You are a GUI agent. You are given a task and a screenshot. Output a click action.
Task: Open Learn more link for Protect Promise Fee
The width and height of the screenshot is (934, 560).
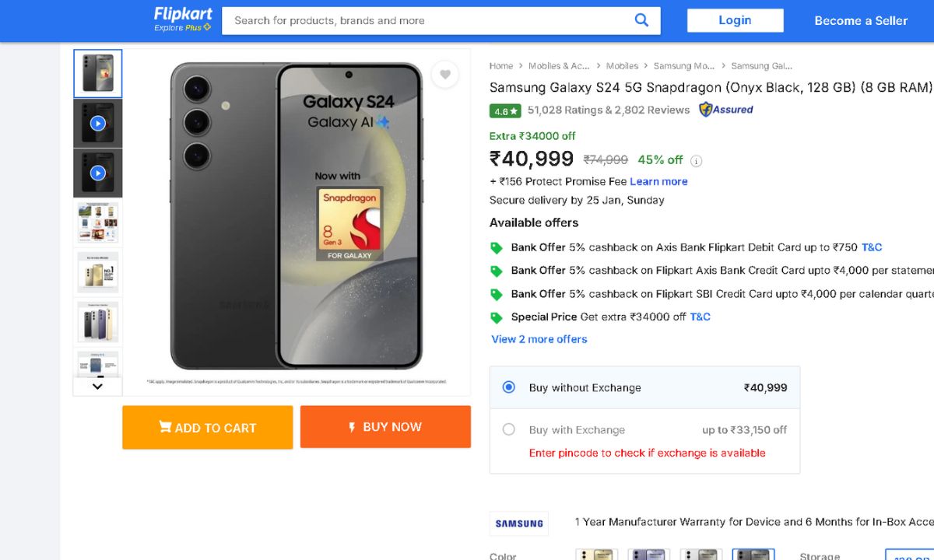[x=658, y=181]
